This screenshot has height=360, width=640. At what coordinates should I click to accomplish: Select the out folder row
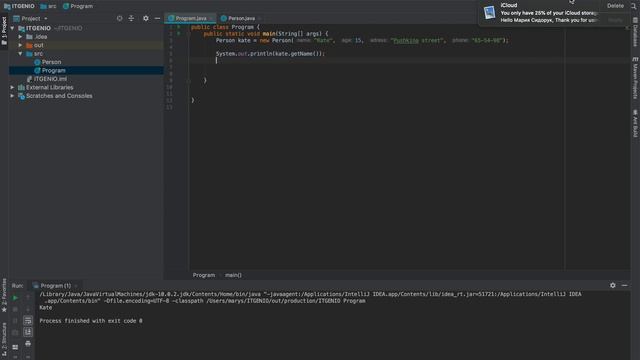click(x=86, y=45)
